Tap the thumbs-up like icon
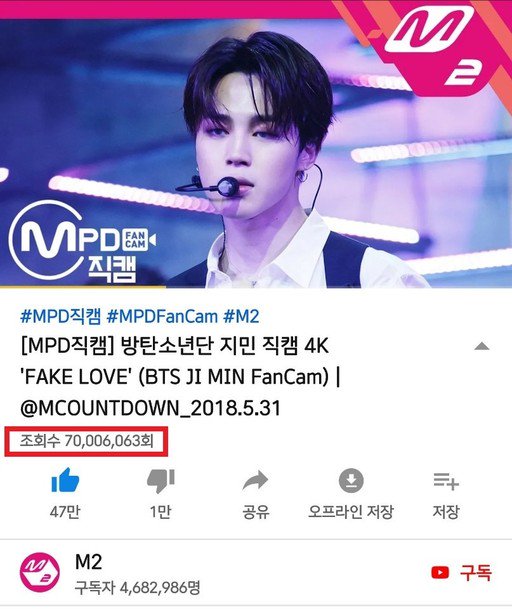The image size is (512, 609). click(65, 481)
